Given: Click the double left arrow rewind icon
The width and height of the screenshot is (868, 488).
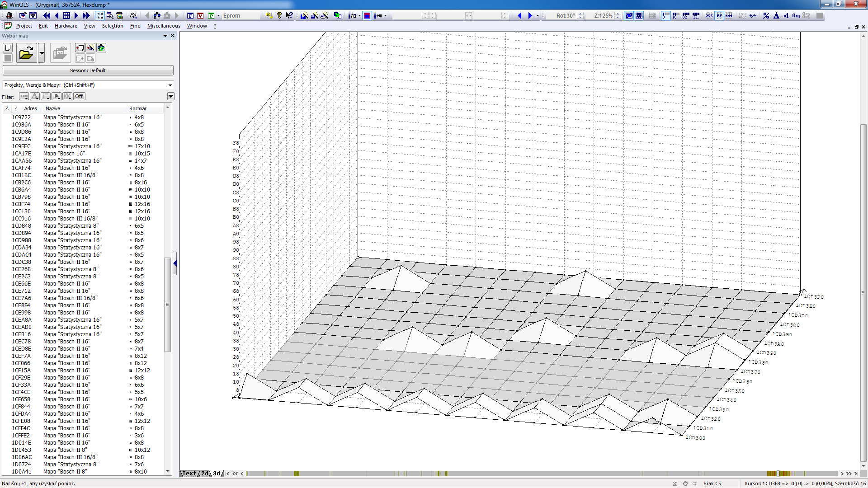Looking at the screenshot, I should pyautogui.click(x=47, y=16).
